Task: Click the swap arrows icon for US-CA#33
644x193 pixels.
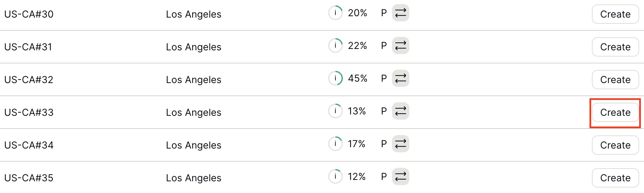Action: coord(401,111)
